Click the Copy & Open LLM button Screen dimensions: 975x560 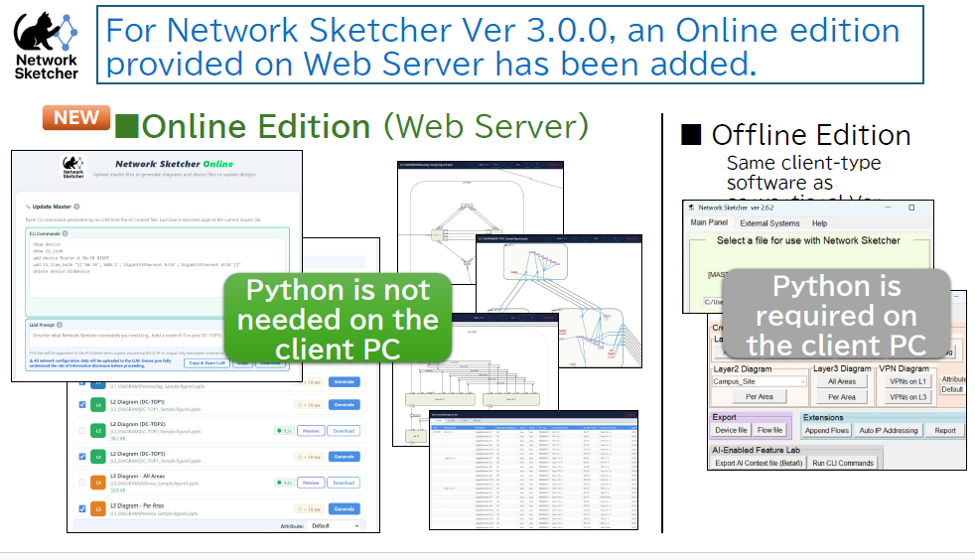click(x=207, y=363)
